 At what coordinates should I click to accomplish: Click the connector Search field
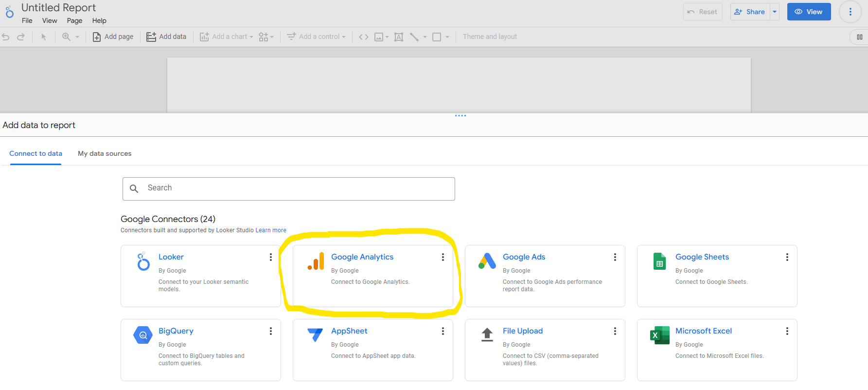pyautogui.click(x=289, y=188)
